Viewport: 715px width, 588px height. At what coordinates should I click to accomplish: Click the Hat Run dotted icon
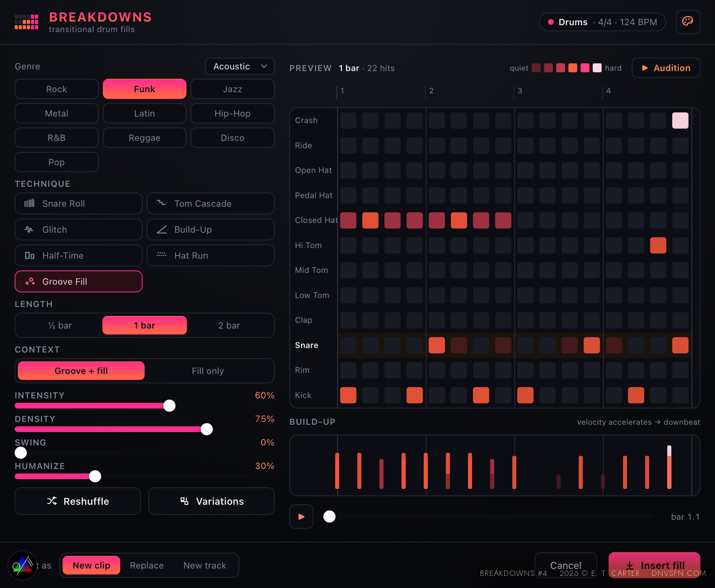[162, 255]
